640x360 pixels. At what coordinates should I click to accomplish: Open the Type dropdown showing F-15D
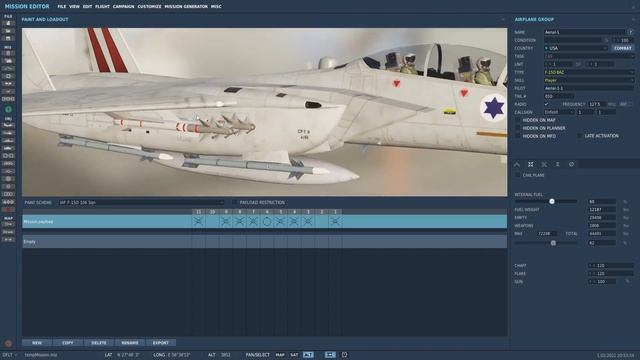[589, 72]
